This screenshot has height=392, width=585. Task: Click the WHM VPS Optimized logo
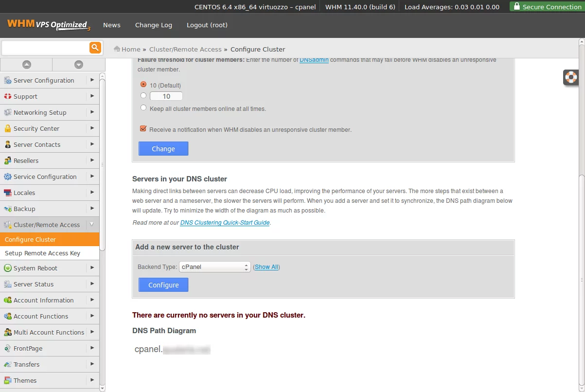click(x=49, y=25)
